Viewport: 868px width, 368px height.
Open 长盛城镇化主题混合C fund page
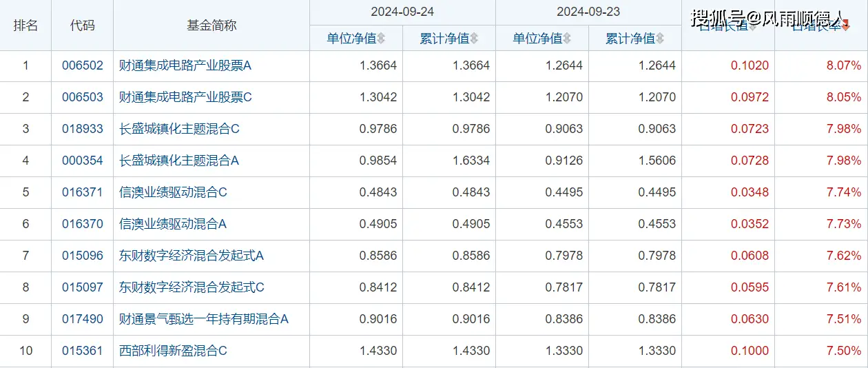[180, 129]
